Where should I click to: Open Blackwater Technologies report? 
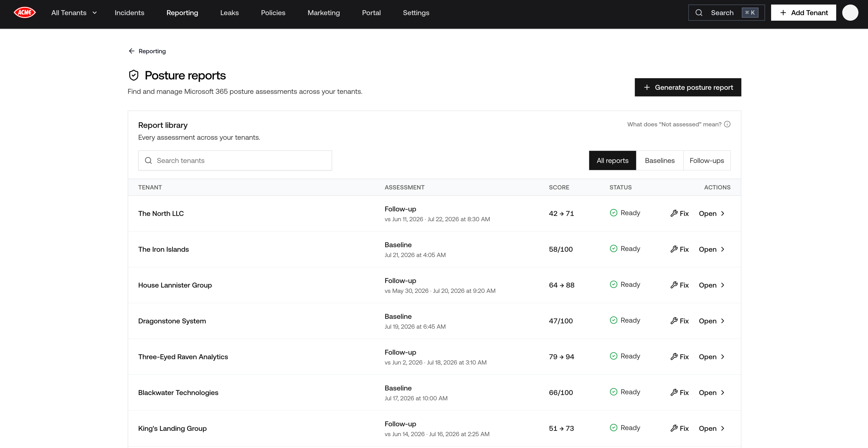711,393
